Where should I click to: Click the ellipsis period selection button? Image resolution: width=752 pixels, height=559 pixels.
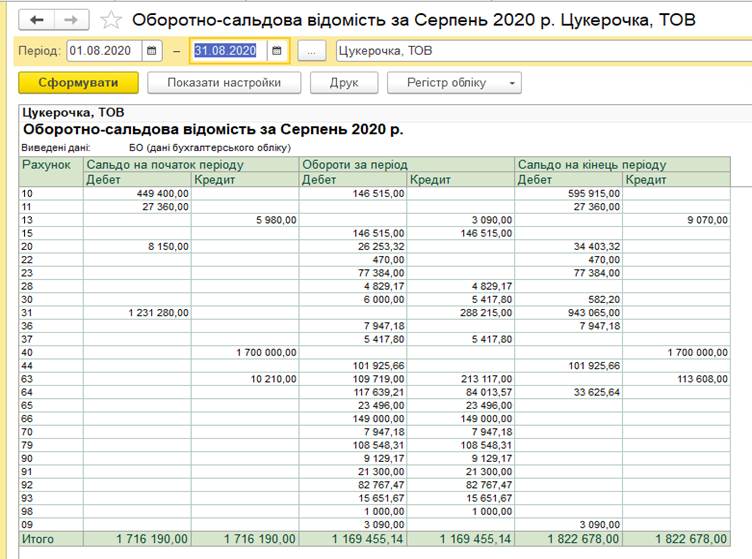pyautogui.click(x=312, y=51)
